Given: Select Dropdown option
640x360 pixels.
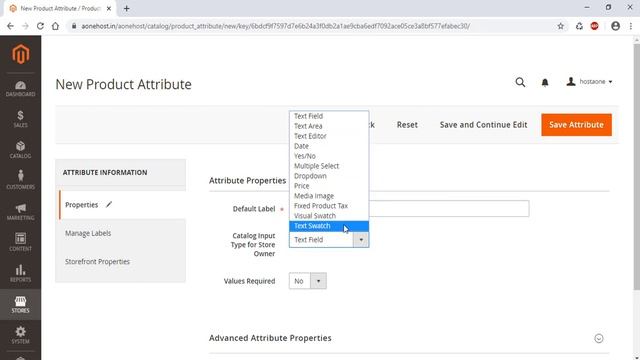Looking at the screenshot, I should (x=329, y=176).
